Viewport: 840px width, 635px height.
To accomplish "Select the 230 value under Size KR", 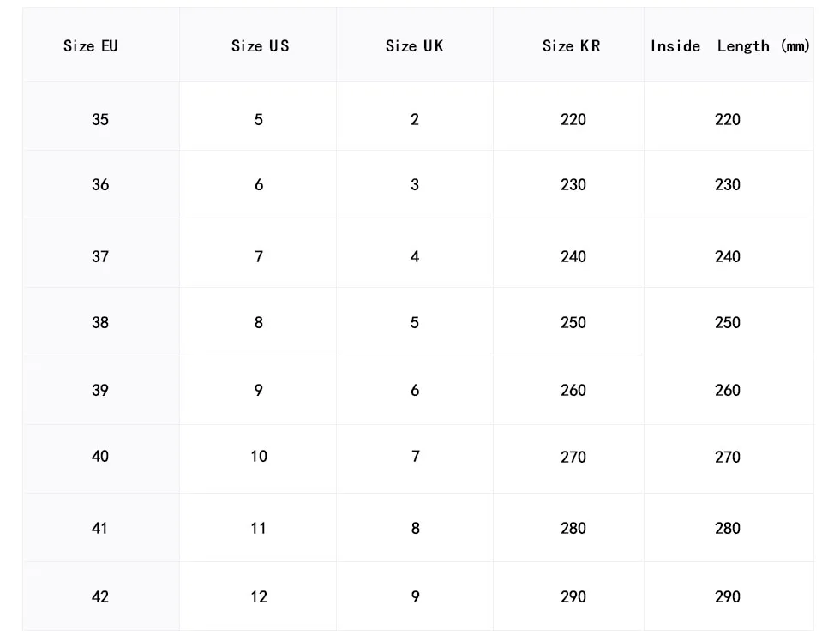I will tap(573, 185).
